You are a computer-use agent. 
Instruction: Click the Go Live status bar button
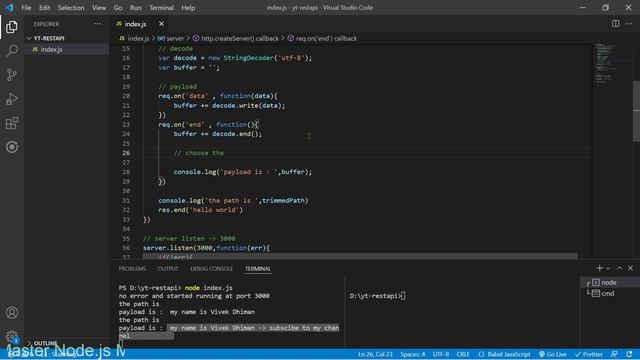click(x=553, y=354)
